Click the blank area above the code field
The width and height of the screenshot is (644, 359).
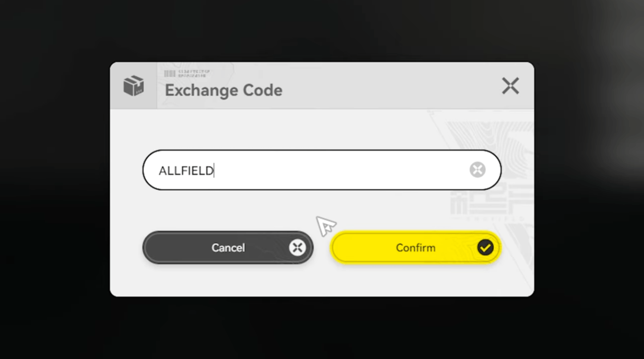[x=291, y=128]
